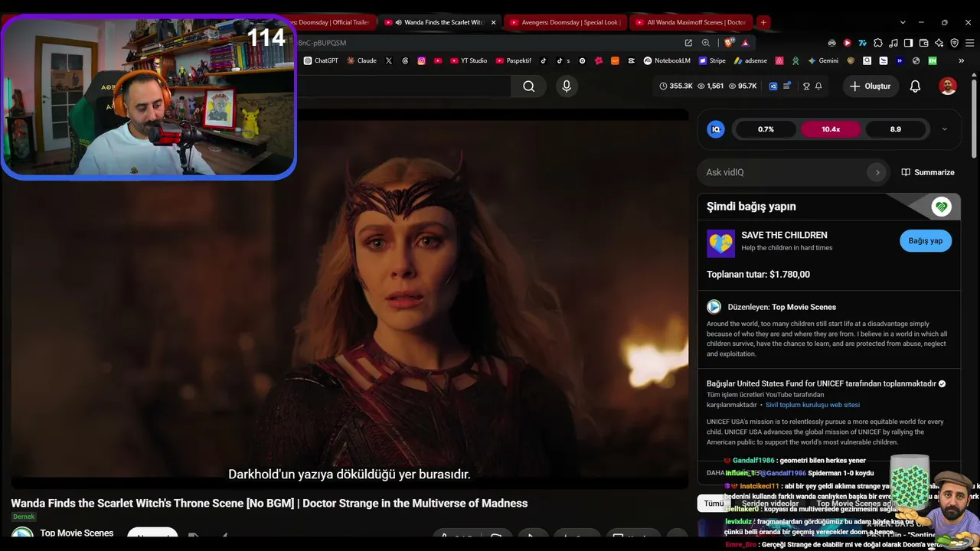
Task: Start voice search with the microphone
Action: click(567, 86)
